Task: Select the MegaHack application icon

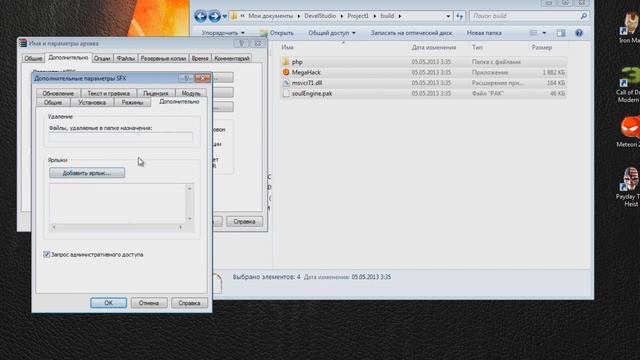Action: tap(286, 72)
